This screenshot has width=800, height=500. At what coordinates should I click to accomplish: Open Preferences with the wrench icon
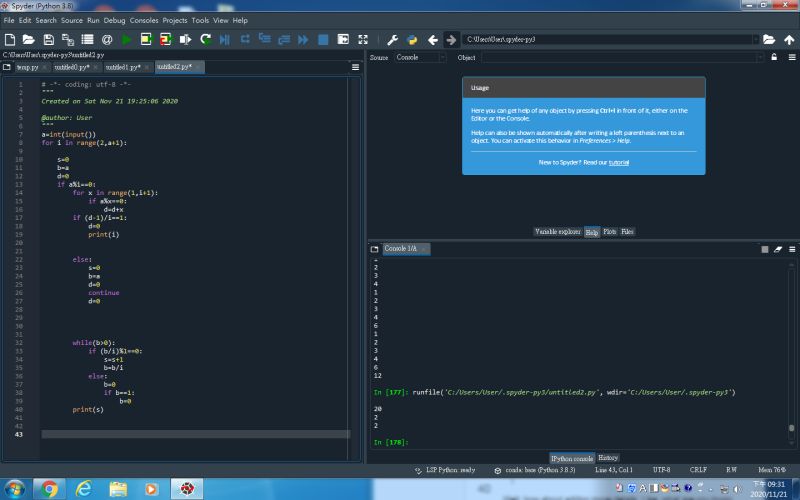(392, 39)
